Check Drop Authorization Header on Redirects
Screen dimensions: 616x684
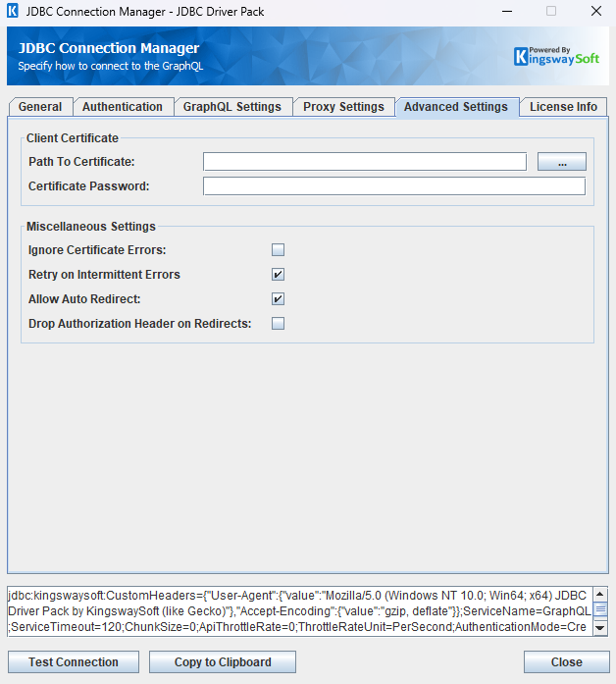[x=279, y=323]
